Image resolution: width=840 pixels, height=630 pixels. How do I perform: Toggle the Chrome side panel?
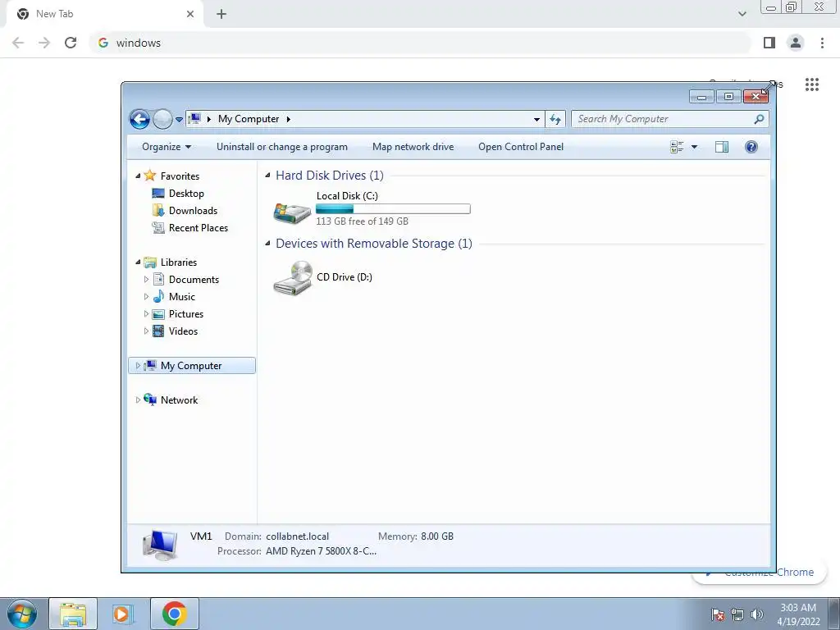pyautogui.click(x=769, y=43)
